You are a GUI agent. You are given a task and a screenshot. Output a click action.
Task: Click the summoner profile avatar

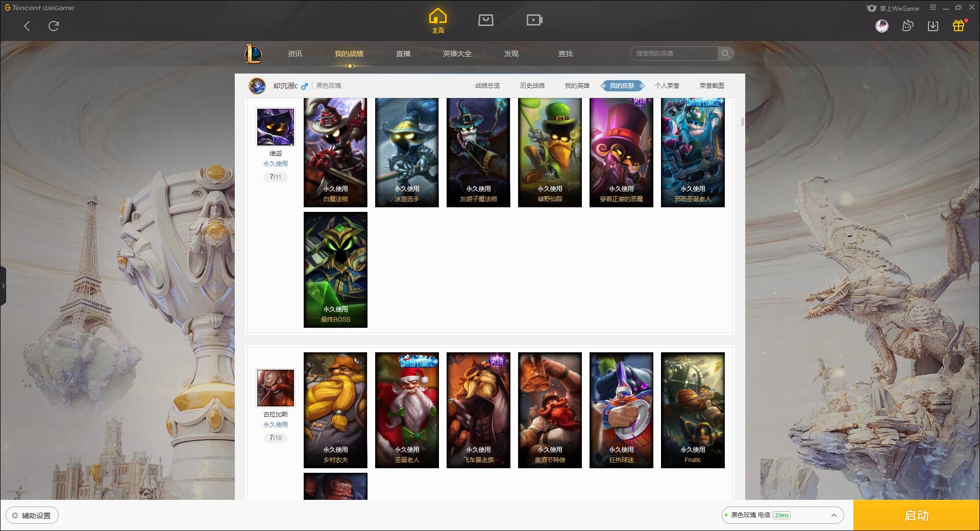[257, 86]
